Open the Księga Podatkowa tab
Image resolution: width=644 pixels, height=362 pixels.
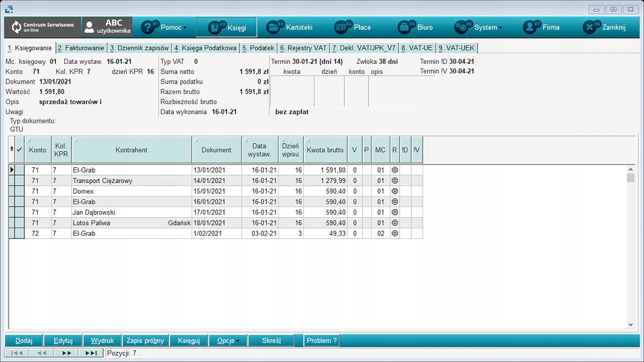coord(206,48)
